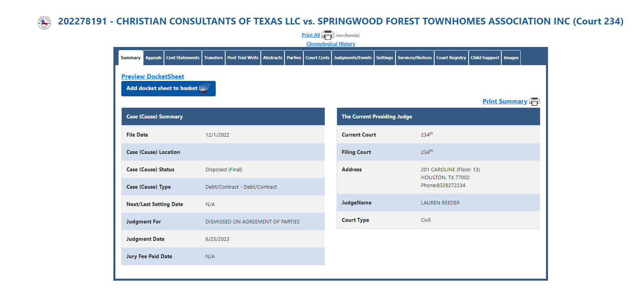Open the Cost Statements tab

183,58
